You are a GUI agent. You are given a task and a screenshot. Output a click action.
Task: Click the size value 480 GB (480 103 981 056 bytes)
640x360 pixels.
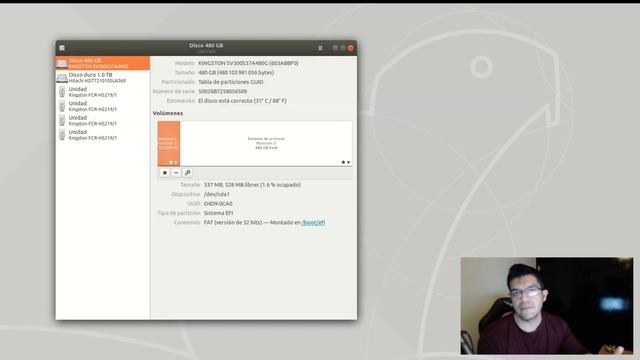coord(236,73)
